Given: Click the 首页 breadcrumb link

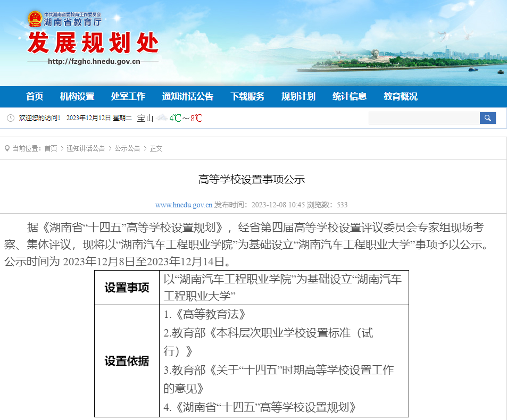Looking at the screenshot, I should point(49,149).
